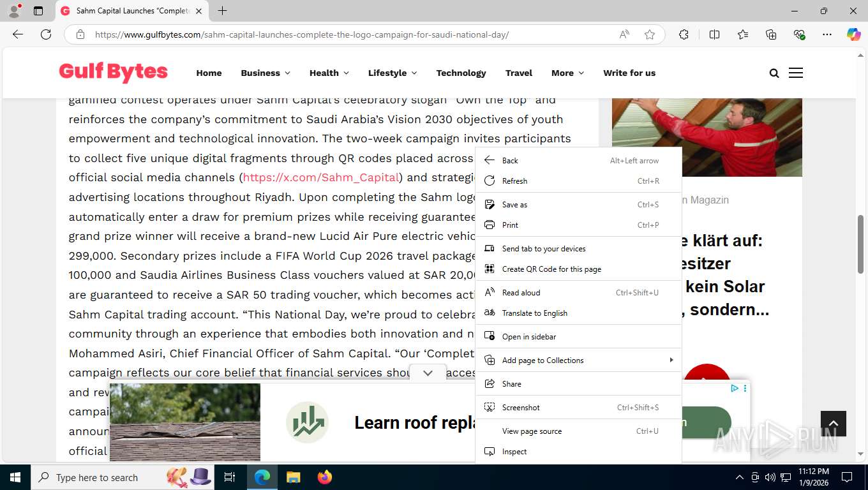This screenshot has width=868, height=490.
Task: Open the Favorites list icon
Action: pyautogui.click(x=743, y=34)
